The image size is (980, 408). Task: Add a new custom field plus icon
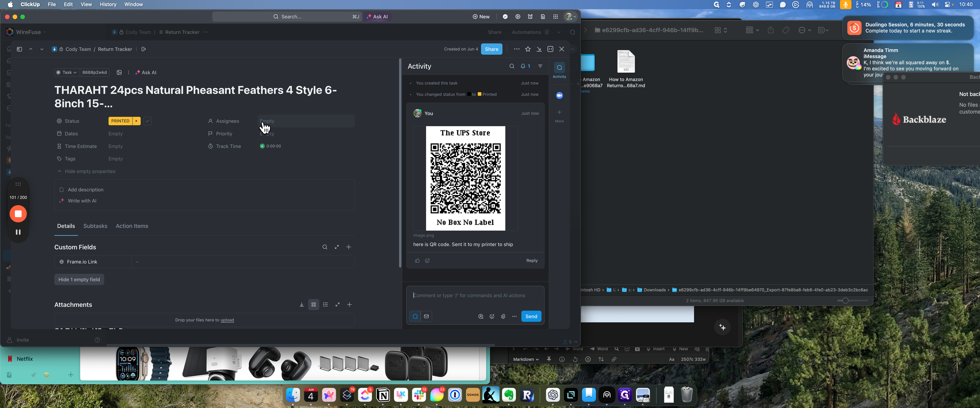[x=349, y=247]
